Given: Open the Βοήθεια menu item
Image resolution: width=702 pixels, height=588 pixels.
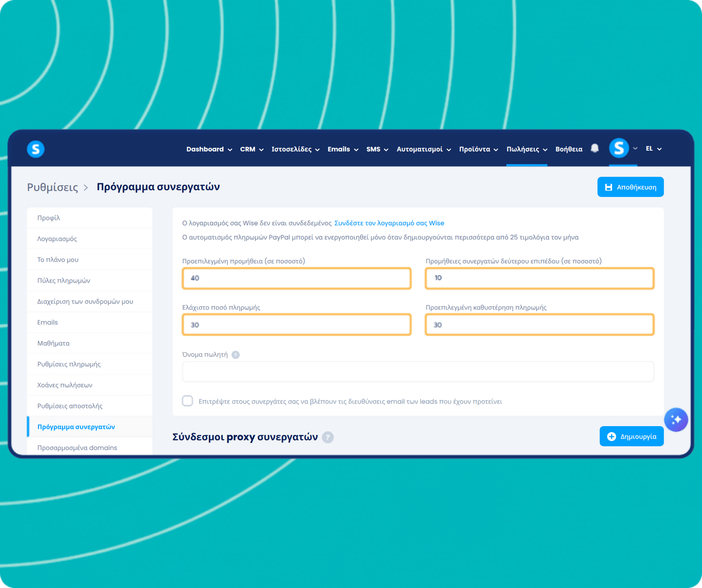Looking at the screenshot, I should 569,149.
